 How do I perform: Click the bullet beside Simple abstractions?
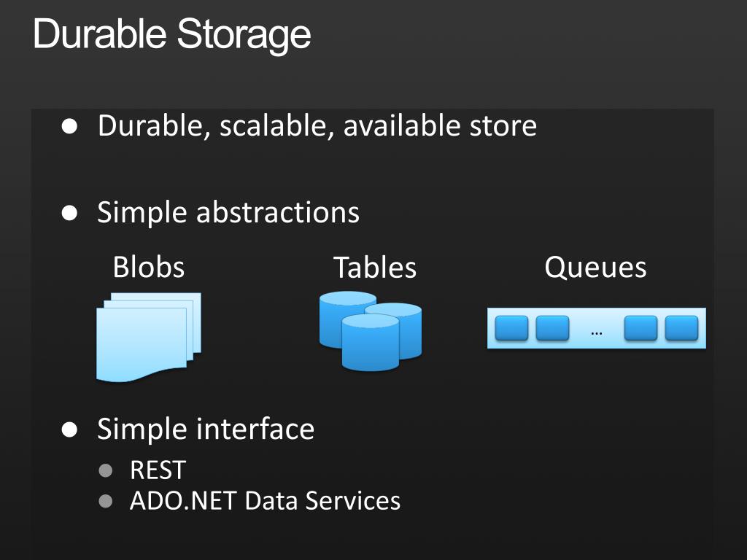69,212
